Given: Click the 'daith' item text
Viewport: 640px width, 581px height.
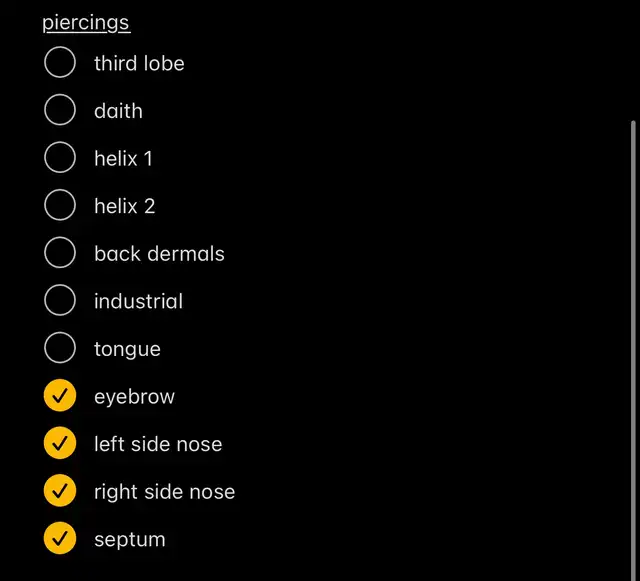Looking at the screenshot, I should pyautogui.click(x=118, y=111).
